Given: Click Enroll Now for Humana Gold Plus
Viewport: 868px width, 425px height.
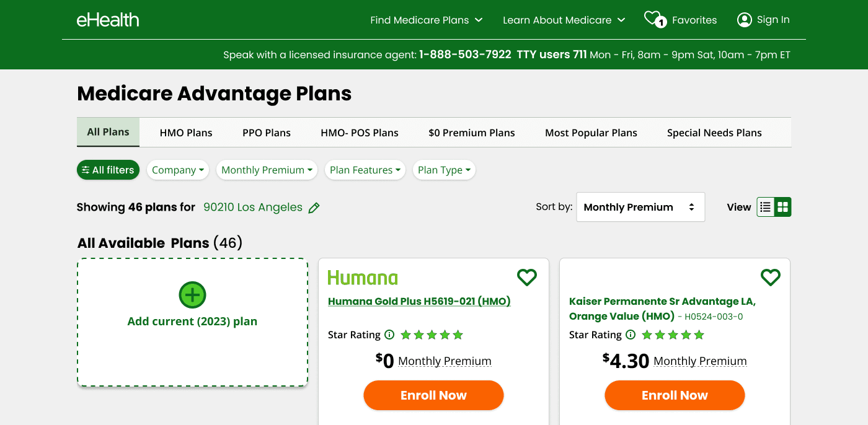Looking at the screenshot, I should click(x=433, y=395).
